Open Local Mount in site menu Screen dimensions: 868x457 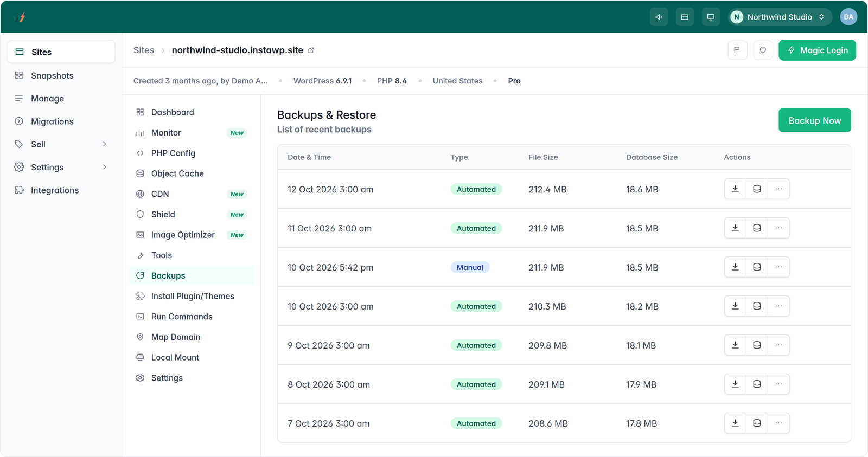click(191, 358)
